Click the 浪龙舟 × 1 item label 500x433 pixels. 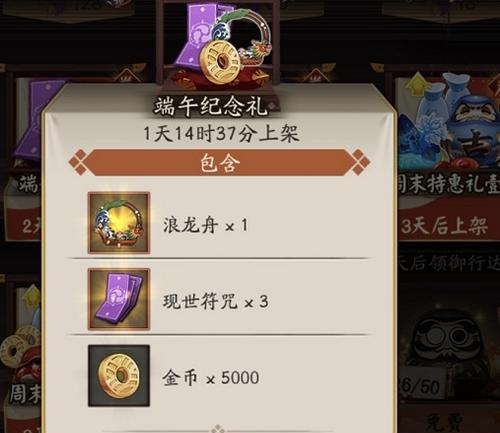206,225
